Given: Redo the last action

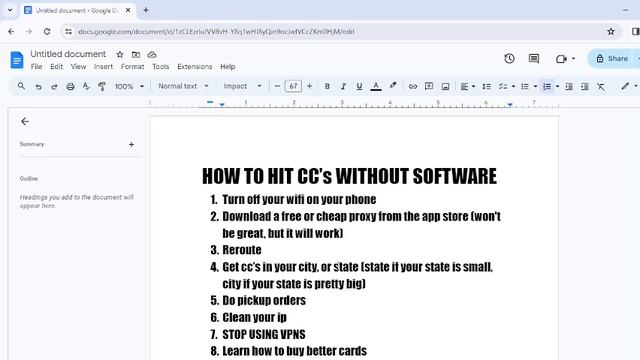Looking at the screenshot, I should pos(54,87).
